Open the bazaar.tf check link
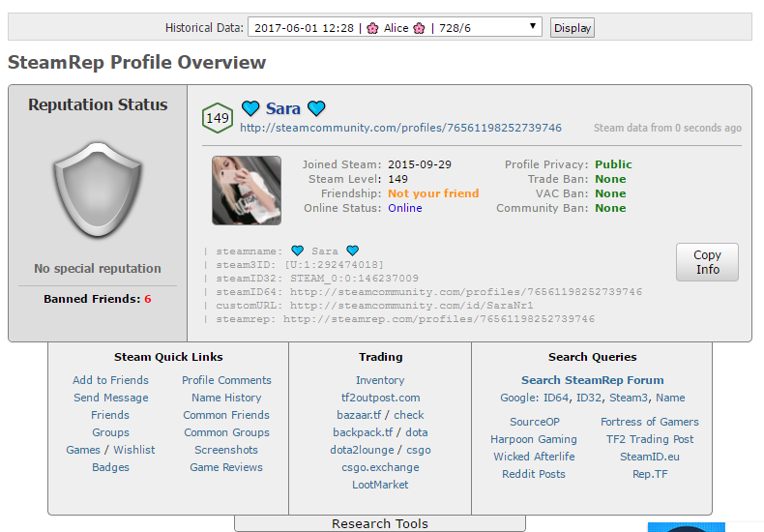The height and width of the screenshot is (532, 764). [x=409, y=415]
